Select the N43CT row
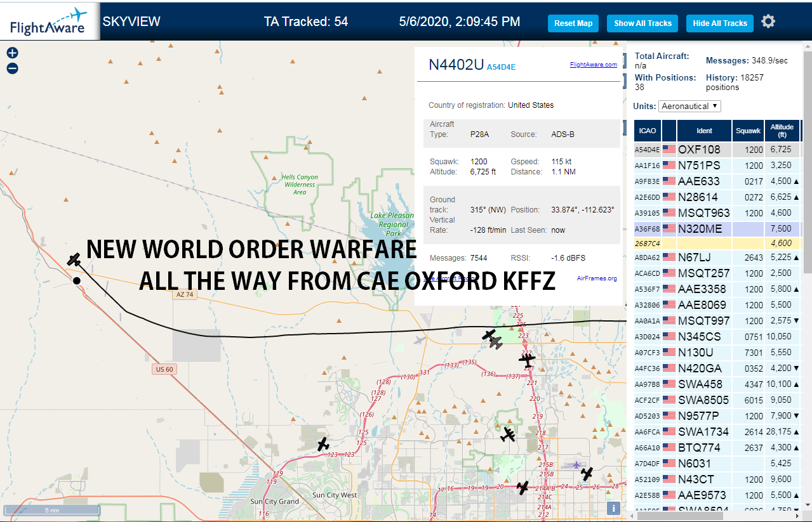Screen dimensions: 812x522 click(x=717, y=480)
